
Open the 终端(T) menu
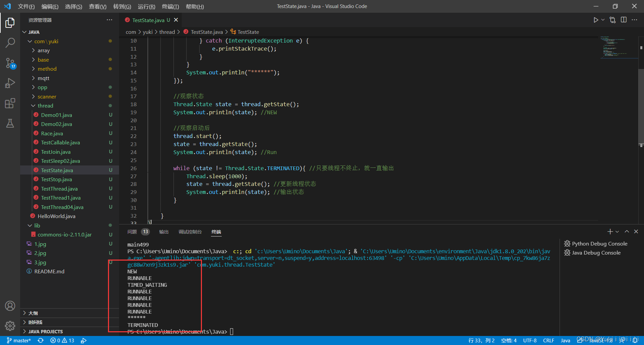[170, 6]
